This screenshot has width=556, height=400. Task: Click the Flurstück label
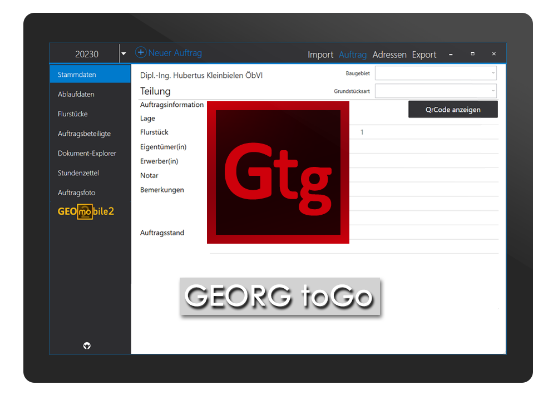(x=154, y=132)
